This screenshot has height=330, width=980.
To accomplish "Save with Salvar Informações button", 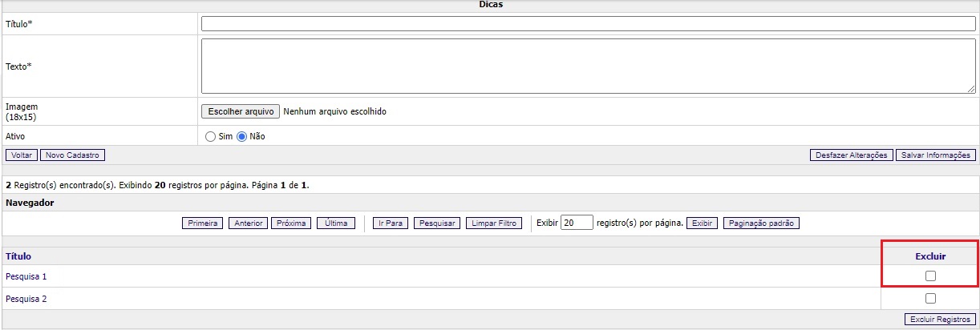I will point(936,155).
